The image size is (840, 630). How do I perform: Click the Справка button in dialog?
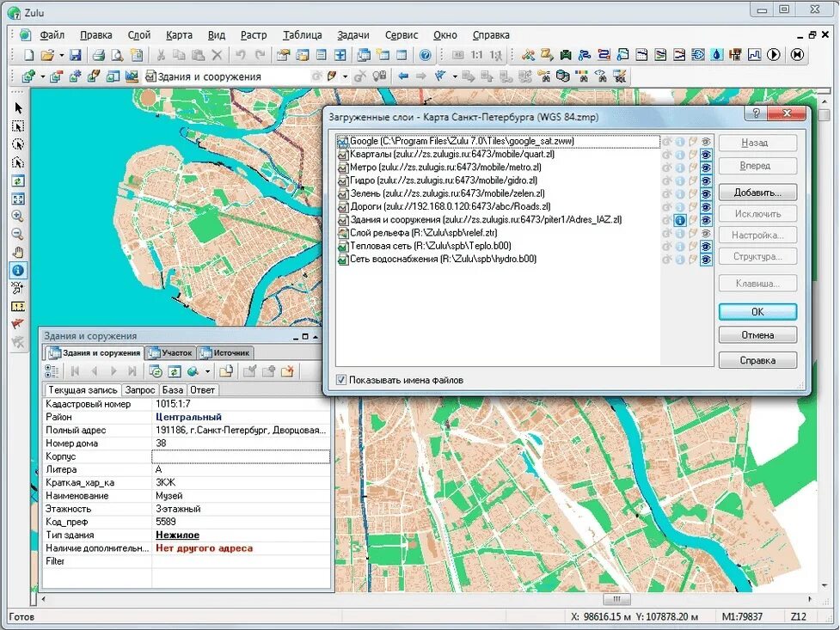click(x=757, y=360)
